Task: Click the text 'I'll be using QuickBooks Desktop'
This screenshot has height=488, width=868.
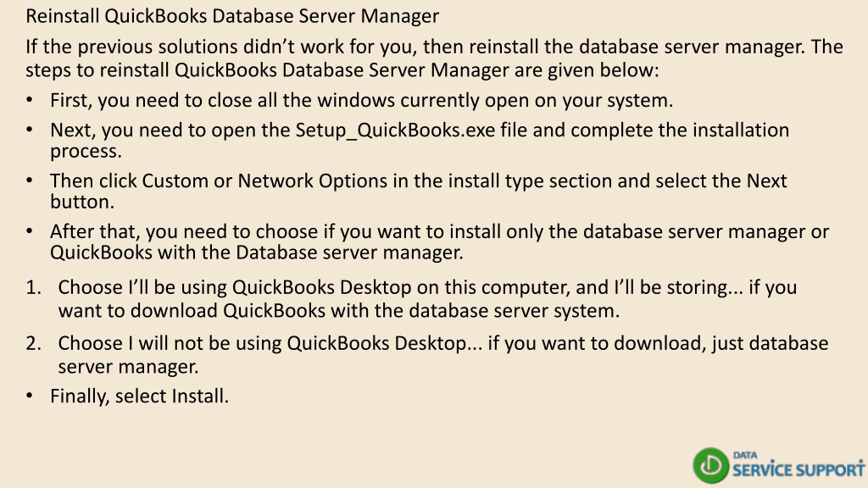Action: (270, 287)
